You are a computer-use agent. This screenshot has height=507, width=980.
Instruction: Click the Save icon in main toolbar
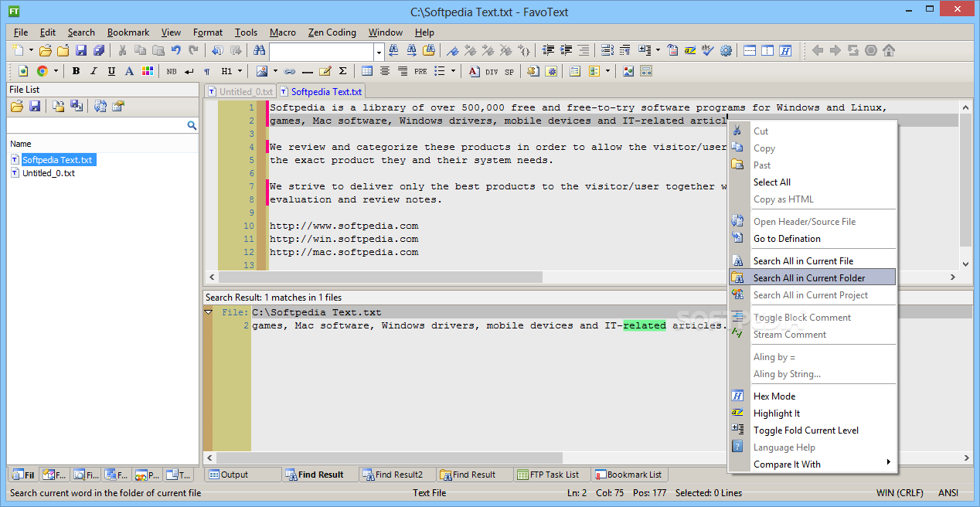(81, 50)
